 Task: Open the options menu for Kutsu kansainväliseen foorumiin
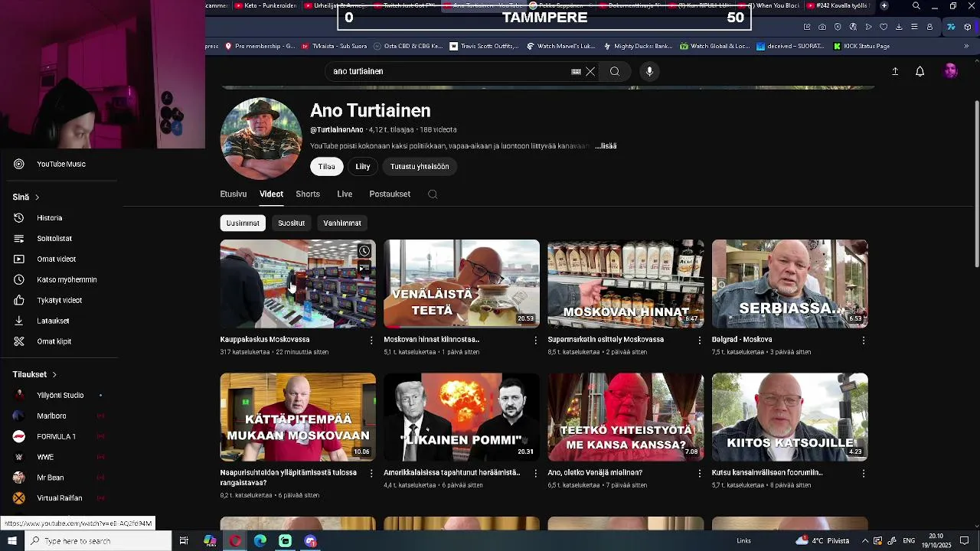coord(863,473)
